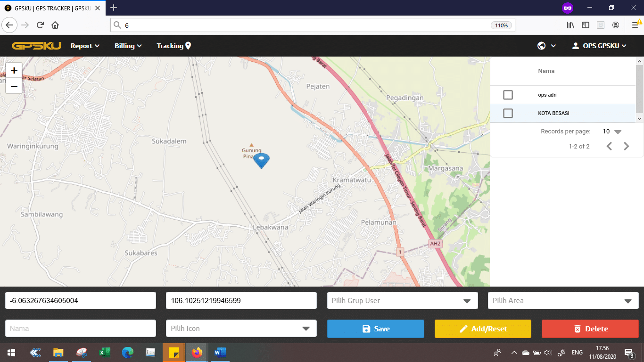
Task: Change records per page value
Action: (x=612, y=132)
